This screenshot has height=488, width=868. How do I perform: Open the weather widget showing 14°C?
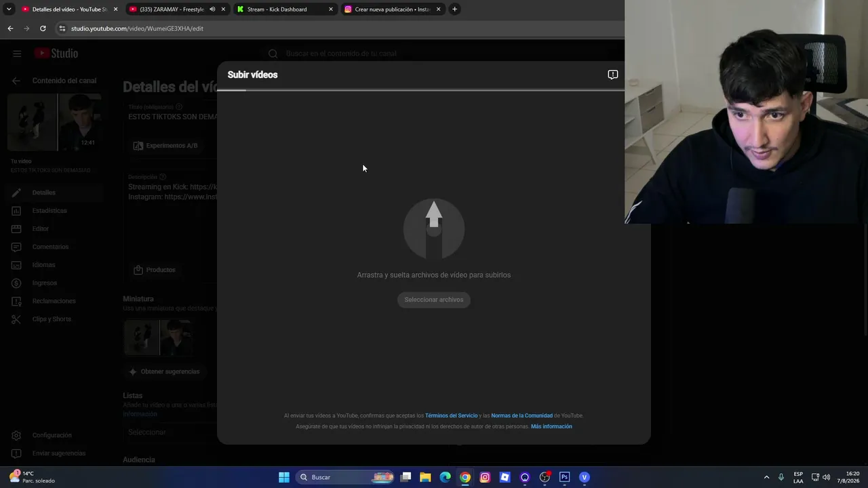click(x=31, y=477)
